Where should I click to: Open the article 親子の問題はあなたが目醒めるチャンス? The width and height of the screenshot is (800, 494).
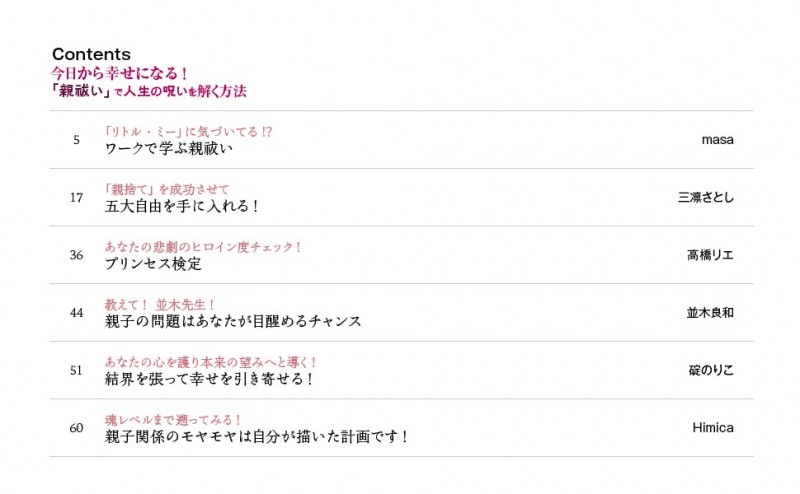pos(232,322)
